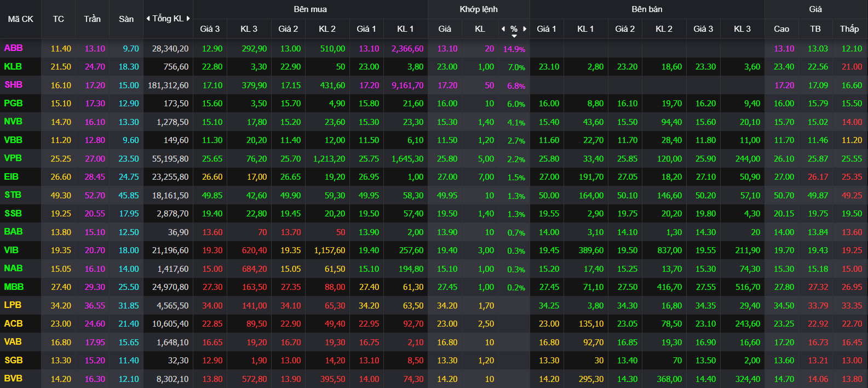Open the BVB stock symbol

point(13,379)
